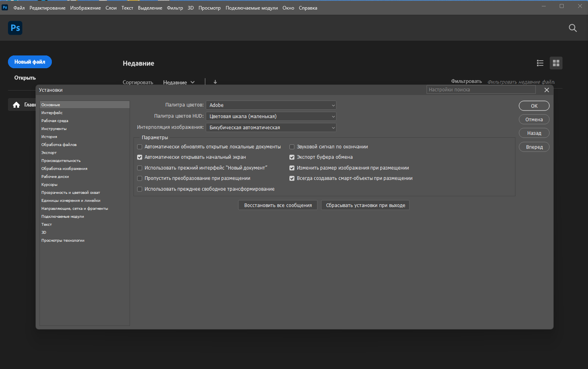Viewport: 588px width, 369px height.
Task: Enable Звуковой сигнал по окончании checkbox
Action: coord(292,147)
